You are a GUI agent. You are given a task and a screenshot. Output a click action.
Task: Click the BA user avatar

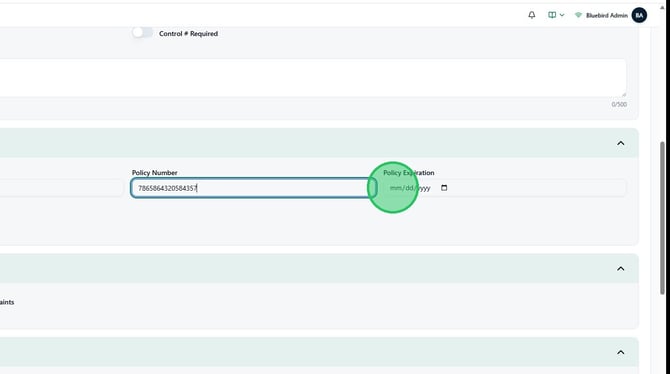click(x=639, y=15)
